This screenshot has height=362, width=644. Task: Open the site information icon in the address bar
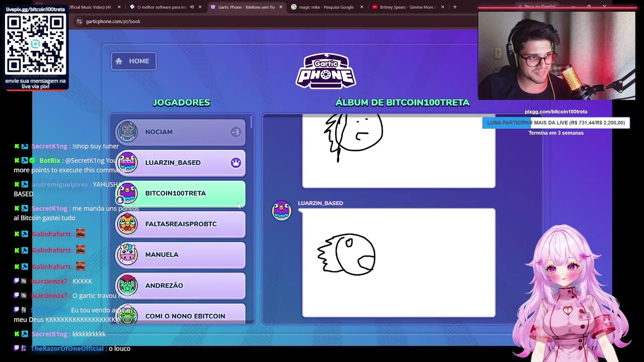[79, 22]
